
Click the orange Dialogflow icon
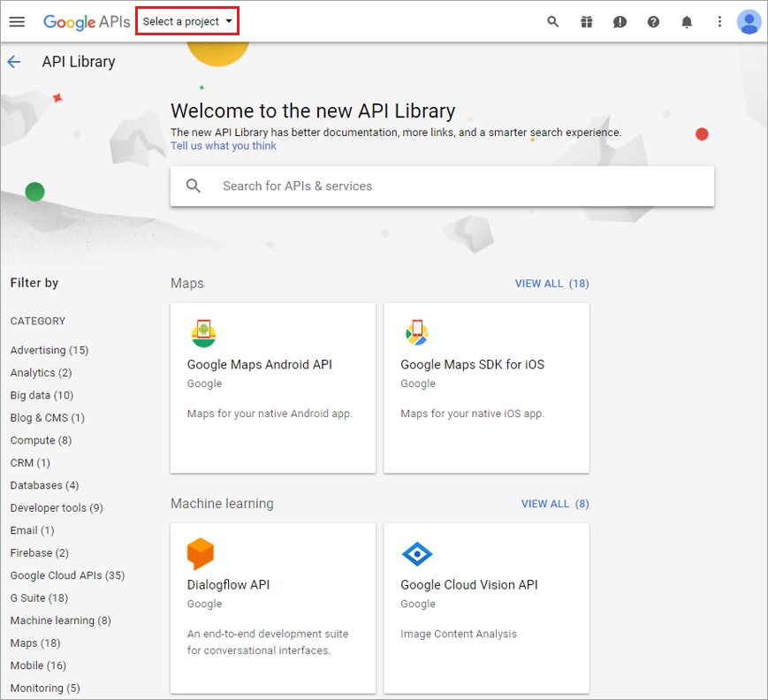point(201,554)
